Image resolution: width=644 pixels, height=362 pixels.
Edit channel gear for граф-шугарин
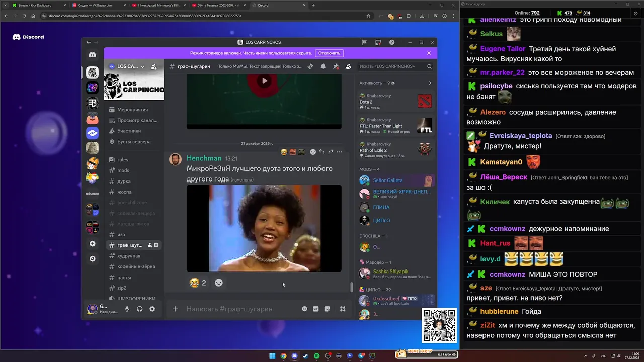point(156,245)
